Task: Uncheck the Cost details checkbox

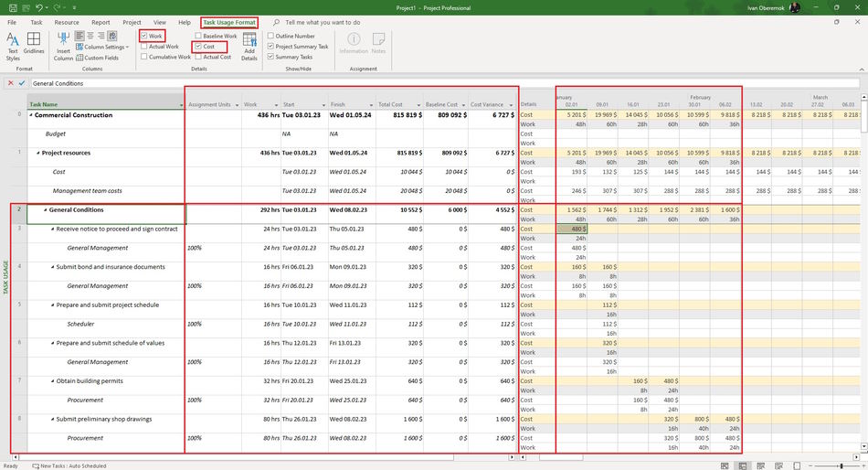Action: [x=198, y=47]
